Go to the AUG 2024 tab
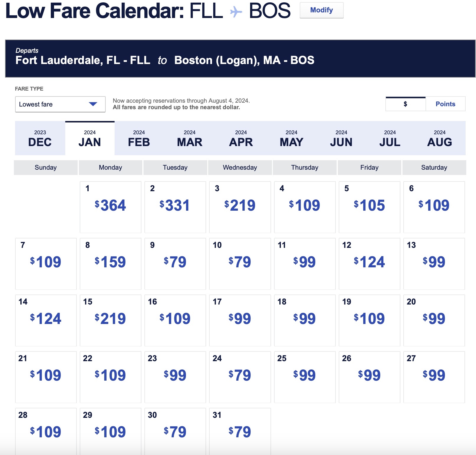This screenshot has width=476, height=455. click(439, 138)
